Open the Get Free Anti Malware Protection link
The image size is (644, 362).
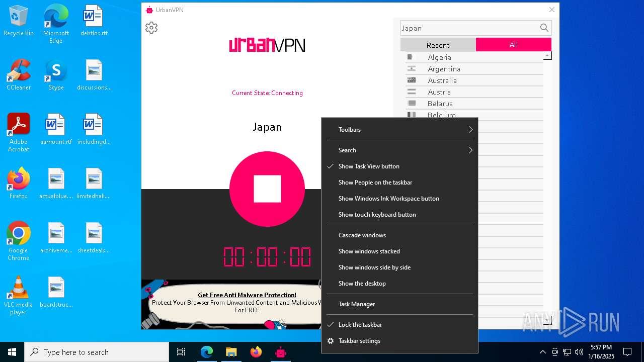point(247,295)
